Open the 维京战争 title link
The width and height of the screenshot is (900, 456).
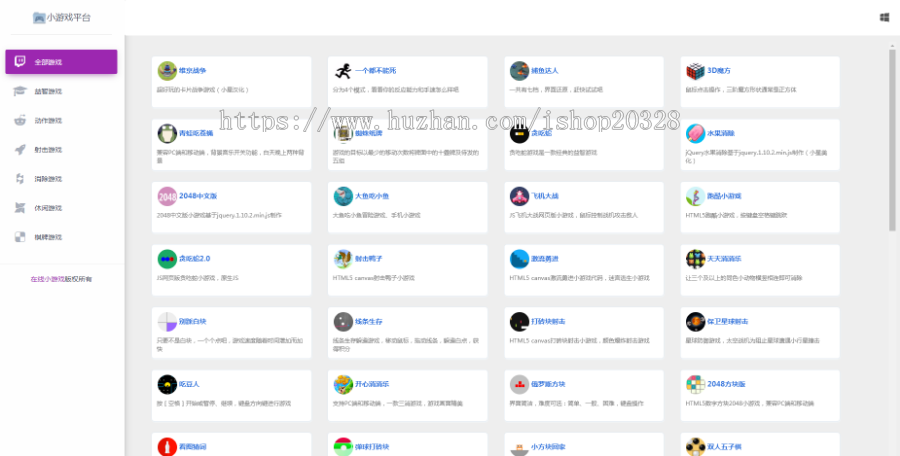point(192,71)
